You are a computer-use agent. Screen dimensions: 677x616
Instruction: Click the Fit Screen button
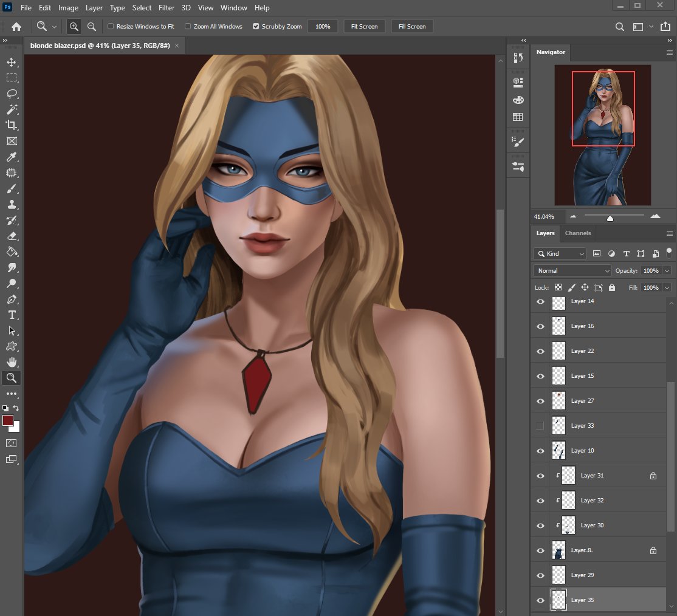tap(364, 27)
